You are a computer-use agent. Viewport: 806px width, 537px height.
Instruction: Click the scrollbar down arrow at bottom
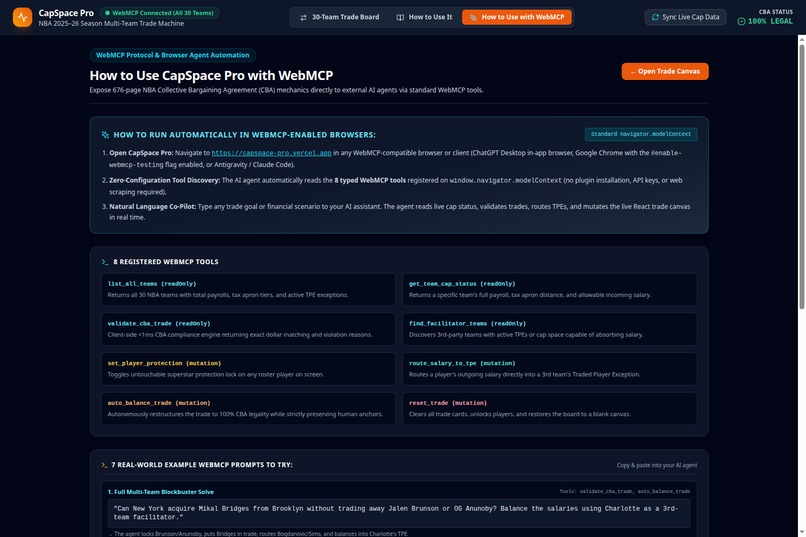click(x=801, y=532)
